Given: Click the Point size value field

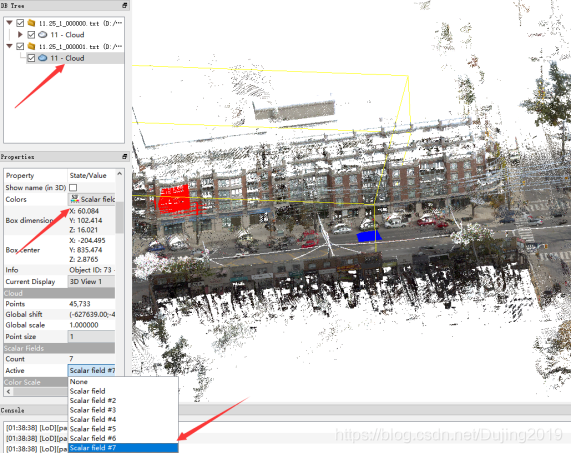Looking at the screenshot, I should [x=91, y=336].
